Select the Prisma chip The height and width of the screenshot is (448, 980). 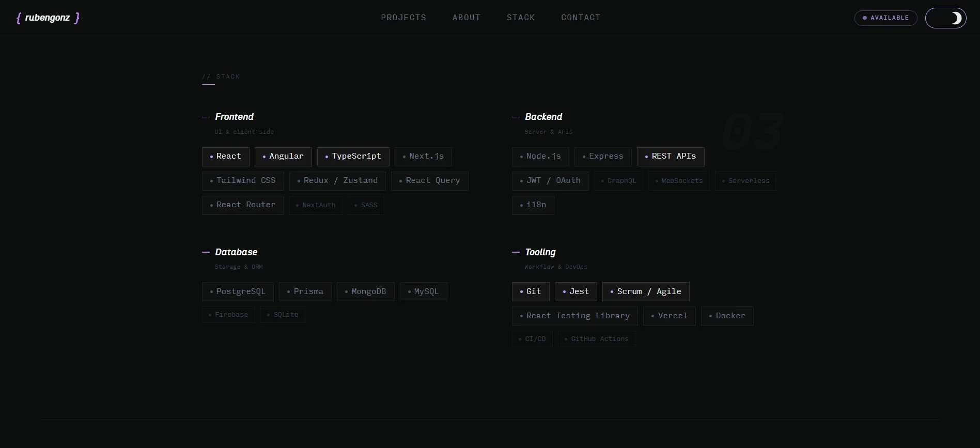tap(305, 291)
